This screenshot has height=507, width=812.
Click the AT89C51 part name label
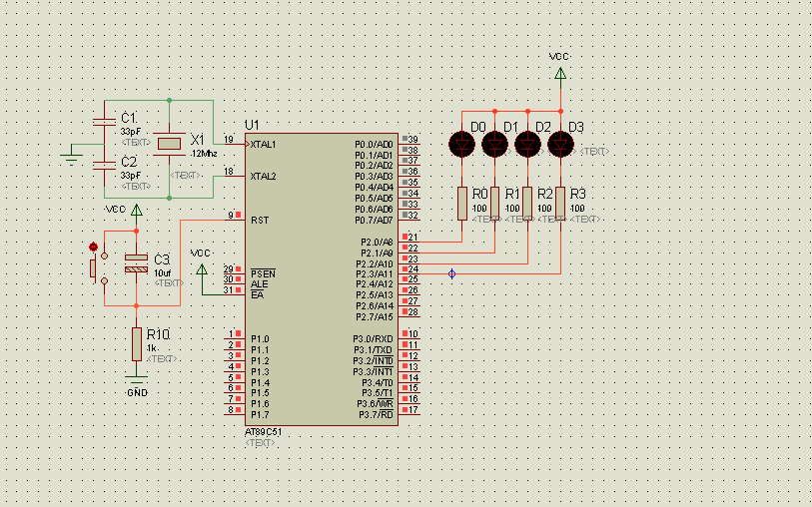click(264, 432)
